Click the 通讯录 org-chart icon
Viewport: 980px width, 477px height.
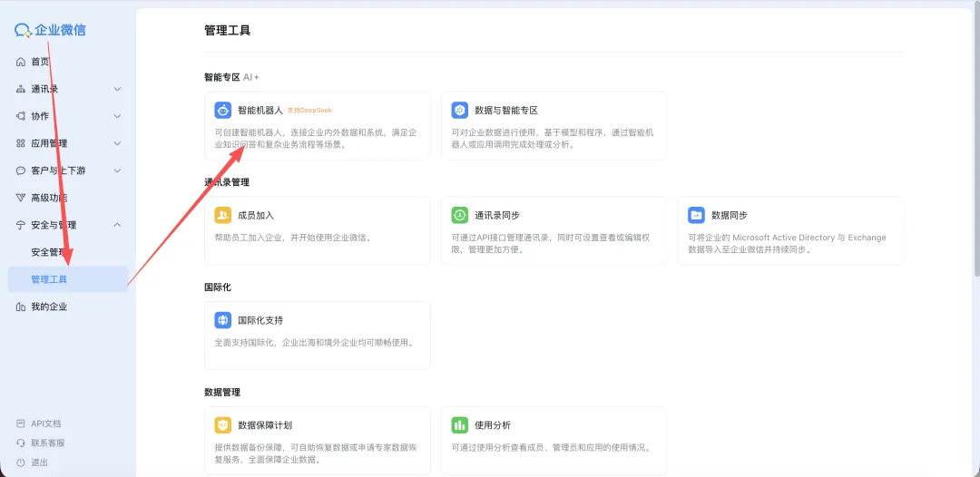point(21,89)
